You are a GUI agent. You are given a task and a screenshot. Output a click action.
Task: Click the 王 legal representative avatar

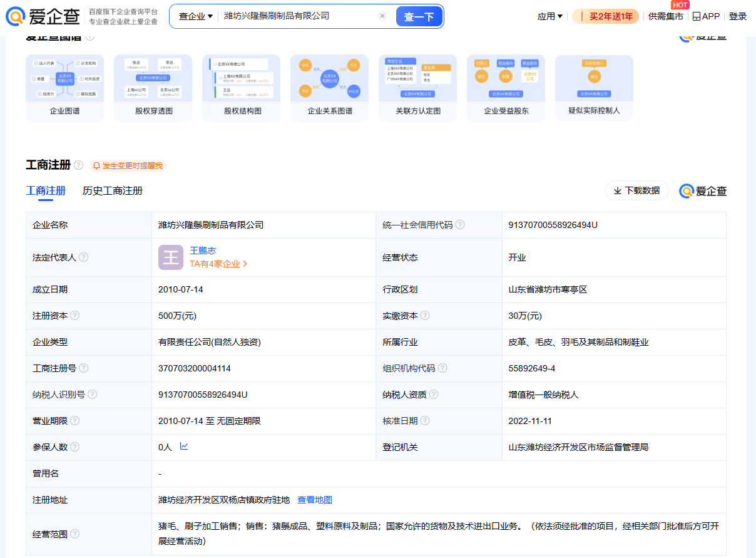click(x=171, y=257)
